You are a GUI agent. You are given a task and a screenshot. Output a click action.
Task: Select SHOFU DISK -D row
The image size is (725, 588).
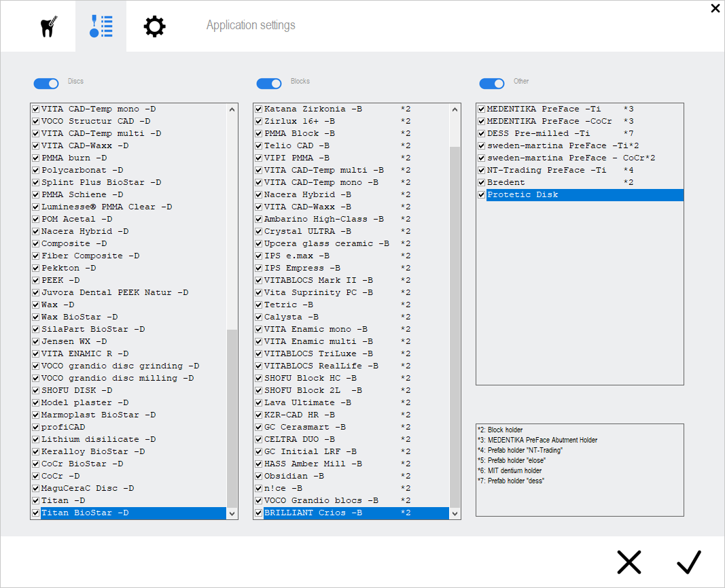click(129, 390)
